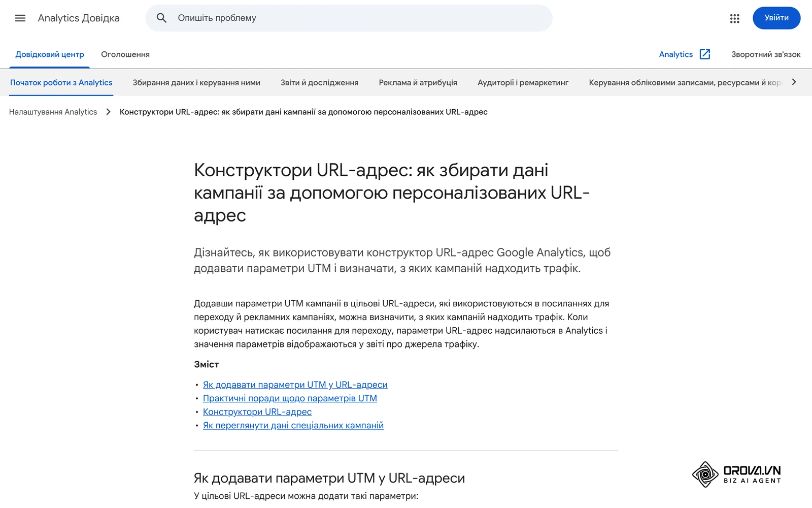Switch to the Довідковий центр tab

pos(50,54)
